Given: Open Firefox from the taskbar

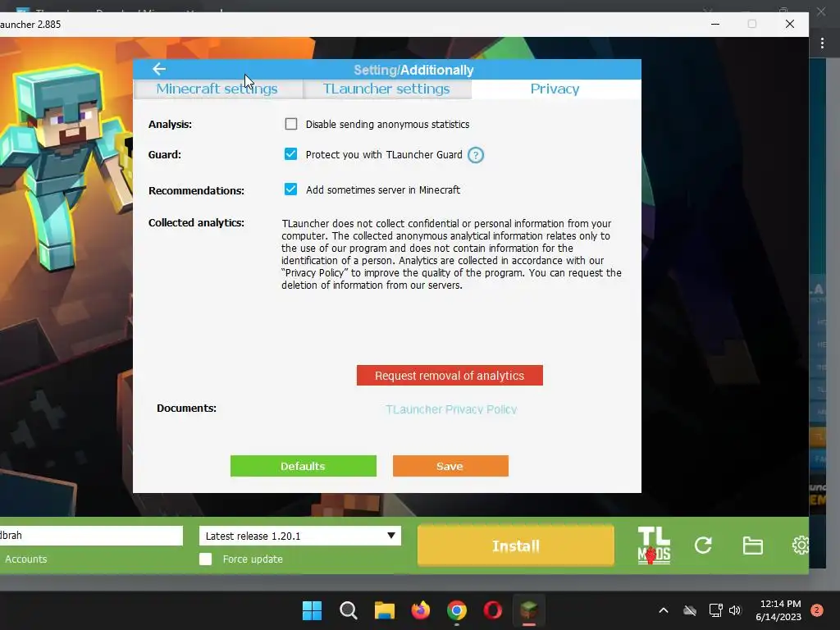Looking at the screenshot, I should pyautogui.click(x=421, y=610).
